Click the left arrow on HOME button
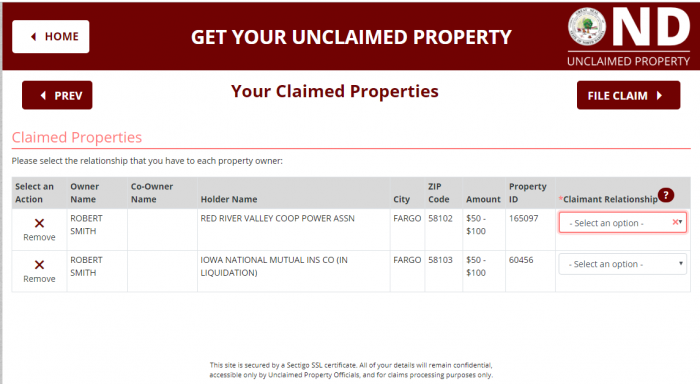The image size is (700, 384). coord(33,37)
